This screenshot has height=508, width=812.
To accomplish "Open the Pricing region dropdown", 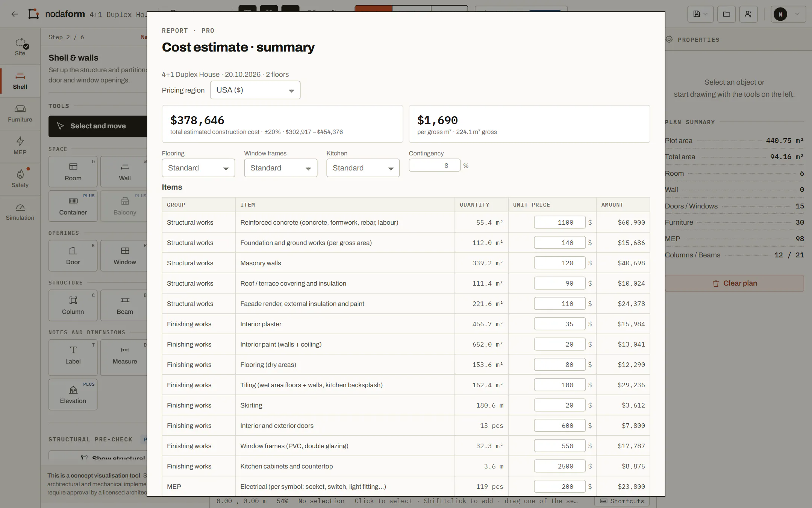I will [255, 90].
